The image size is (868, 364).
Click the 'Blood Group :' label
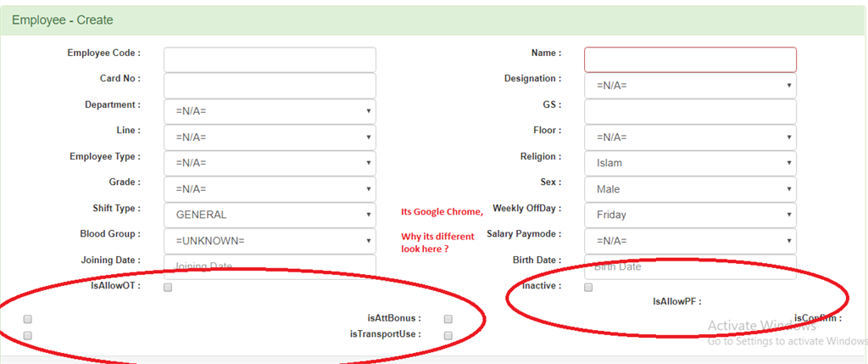point(111,234)
